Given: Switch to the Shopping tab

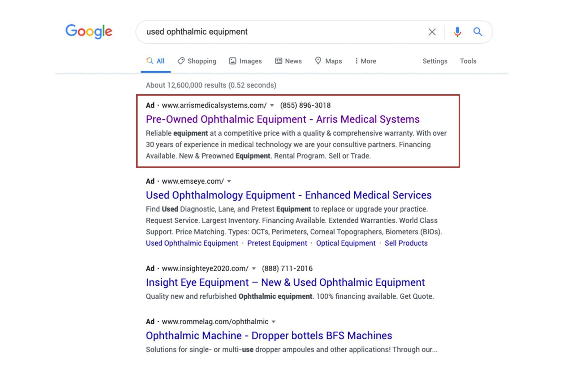Looking at the screenshot, I should pyautogui.click(x=197, y=61).
